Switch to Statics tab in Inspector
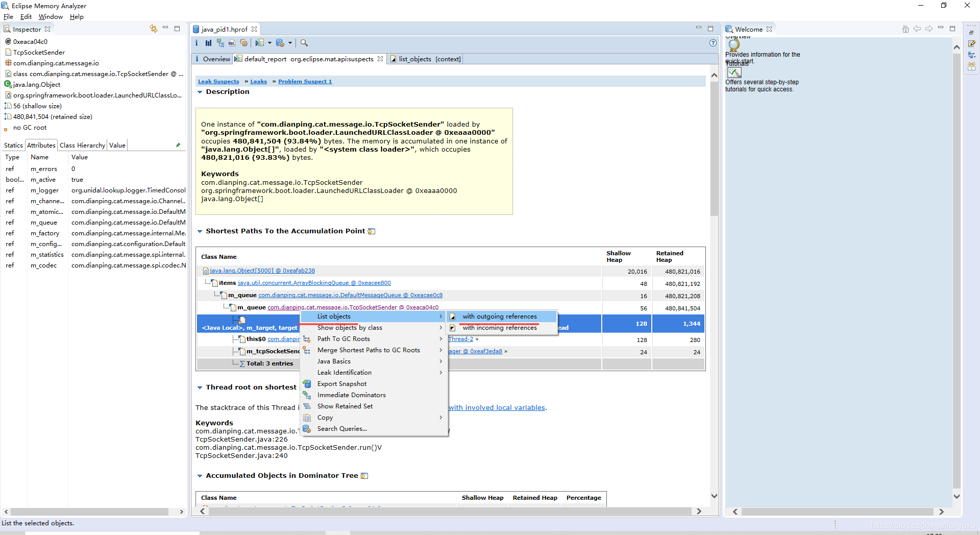 click(x=13, y=145)
